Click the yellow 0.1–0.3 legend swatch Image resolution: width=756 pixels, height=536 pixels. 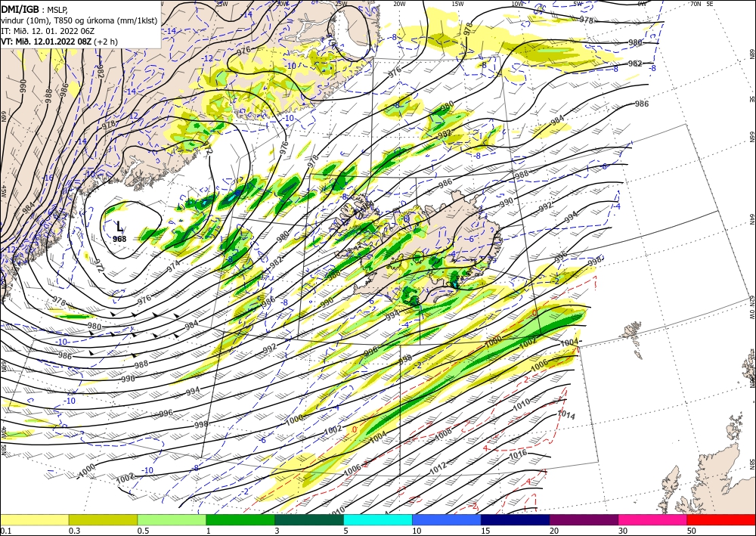click(34, 519)
